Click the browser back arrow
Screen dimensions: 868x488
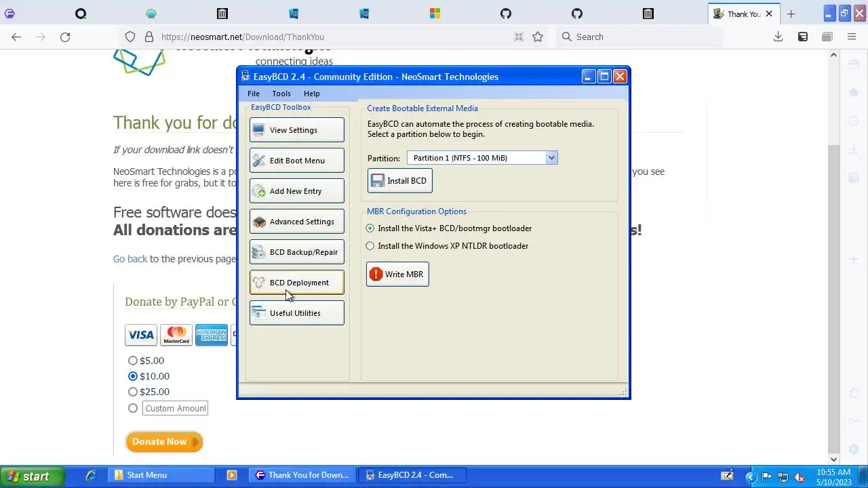coord(16,37)
